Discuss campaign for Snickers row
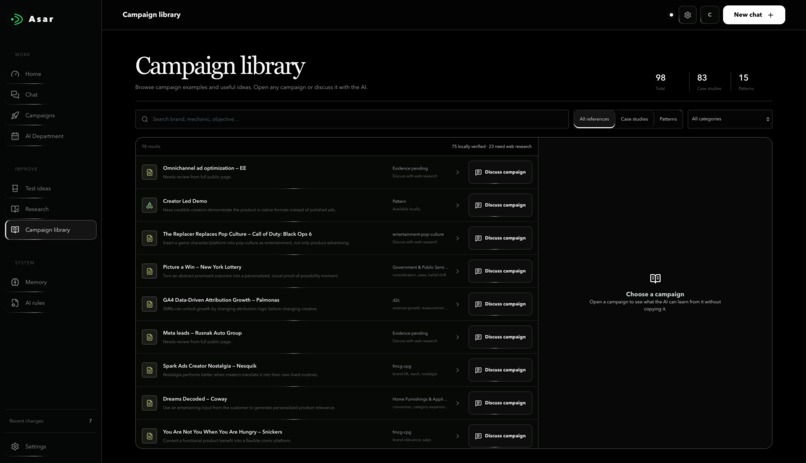Screen dimensions: 806x463 pos(500,436)
